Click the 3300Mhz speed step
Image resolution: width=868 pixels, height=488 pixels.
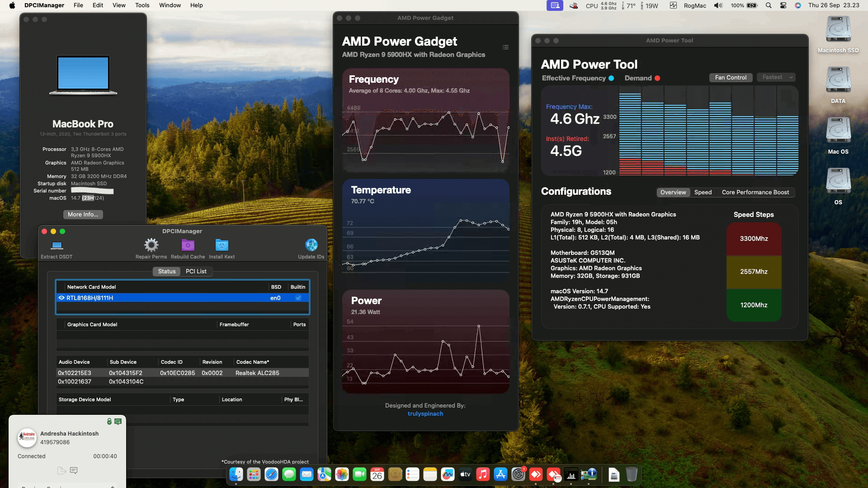(754, 239)
